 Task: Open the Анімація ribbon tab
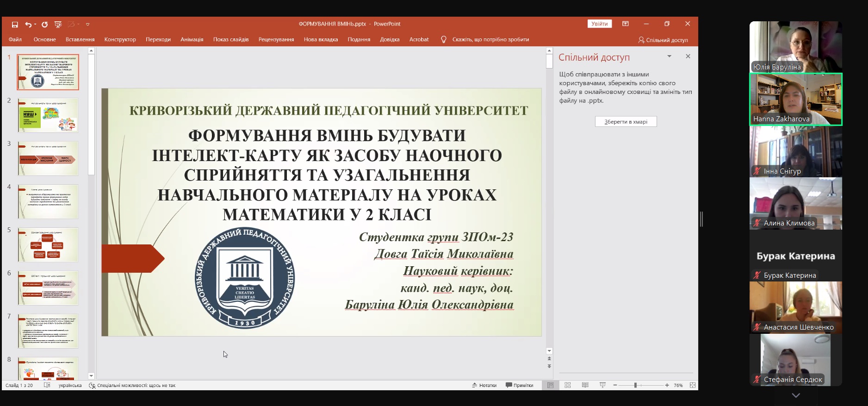coord(192,39)
